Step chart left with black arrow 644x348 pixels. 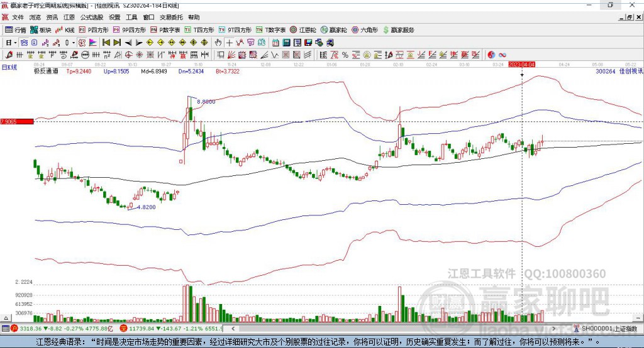tap(128, 43)
